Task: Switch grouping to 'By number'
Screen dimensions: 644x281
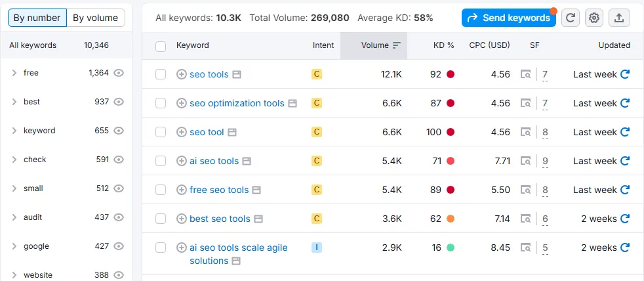Action: 37,18
